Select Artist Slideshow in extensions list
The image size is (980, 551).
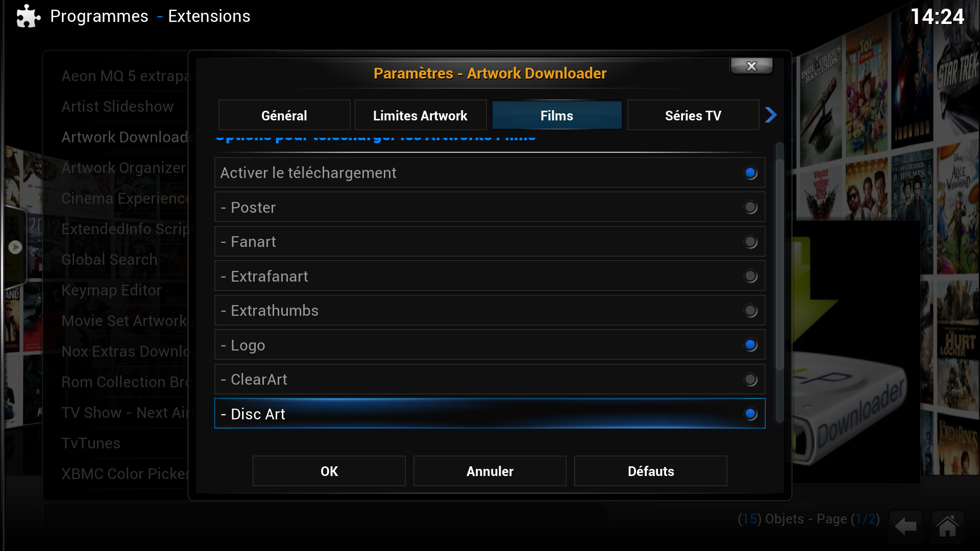pyautogui.click(x=117, y=107)
